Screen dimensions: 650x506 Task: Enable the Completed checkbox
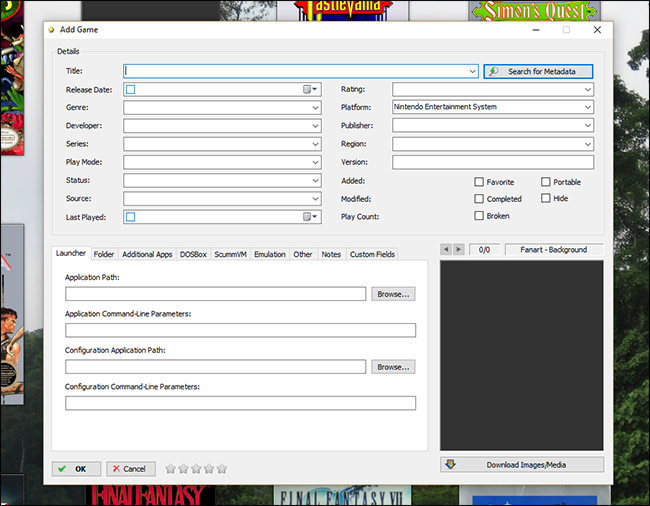(479, 199)
